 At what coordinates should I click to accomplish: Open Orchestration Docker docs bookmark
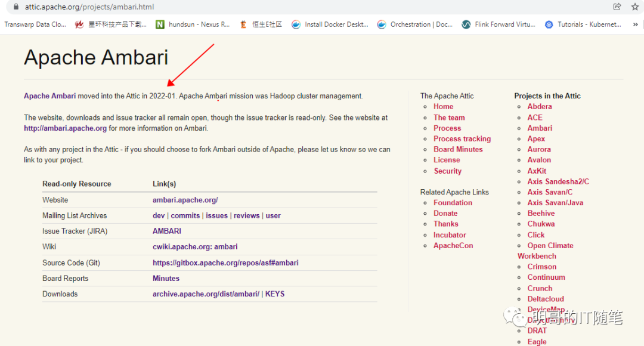click(x=415, y=24)
